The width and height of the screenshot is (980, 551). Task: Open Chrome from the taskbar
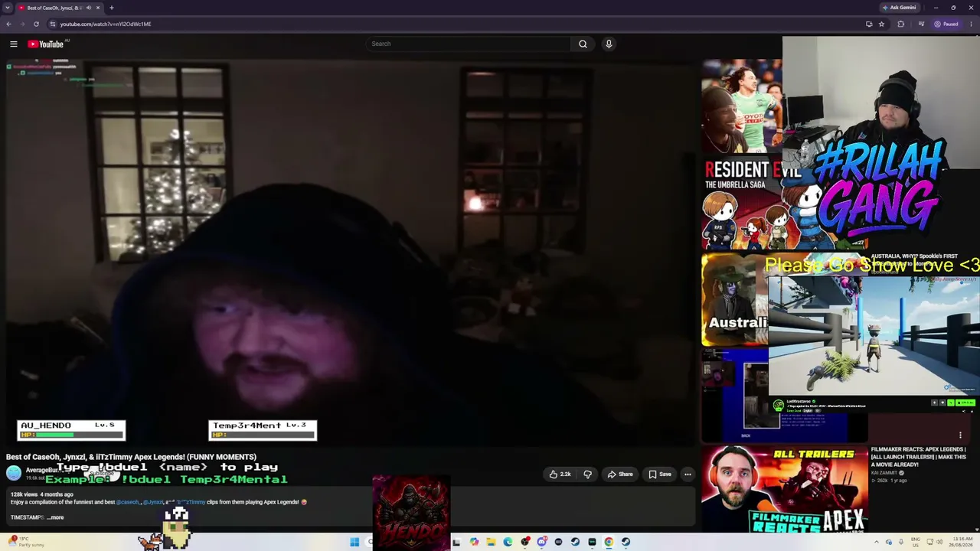pyautogui.click(x=609, y=543)
